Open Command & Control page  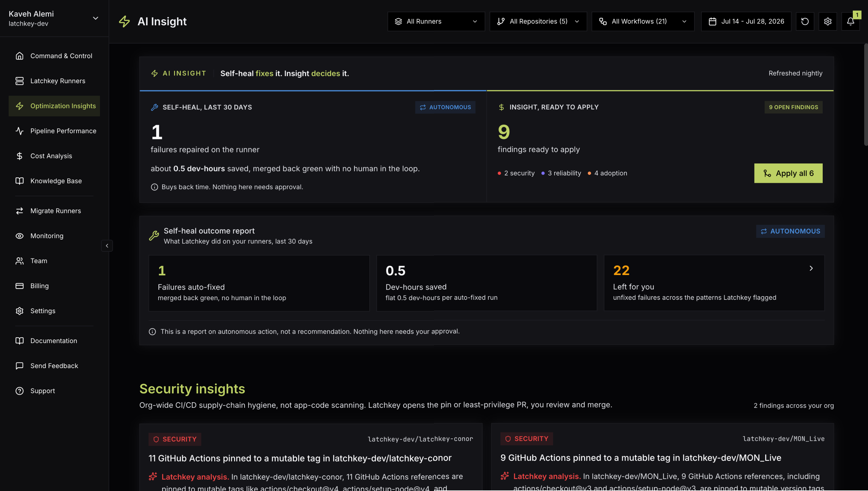[x=54, y=56]
